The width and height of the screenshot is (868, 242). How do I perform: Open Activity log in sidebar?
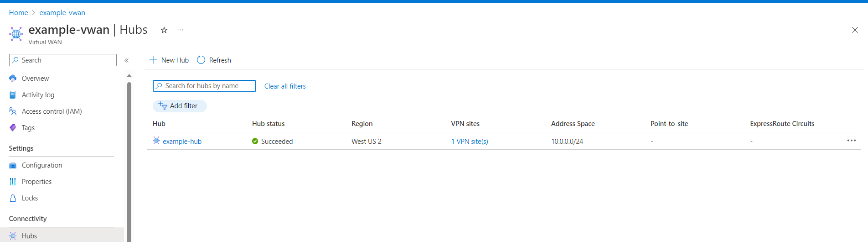(x=38, y=95)
